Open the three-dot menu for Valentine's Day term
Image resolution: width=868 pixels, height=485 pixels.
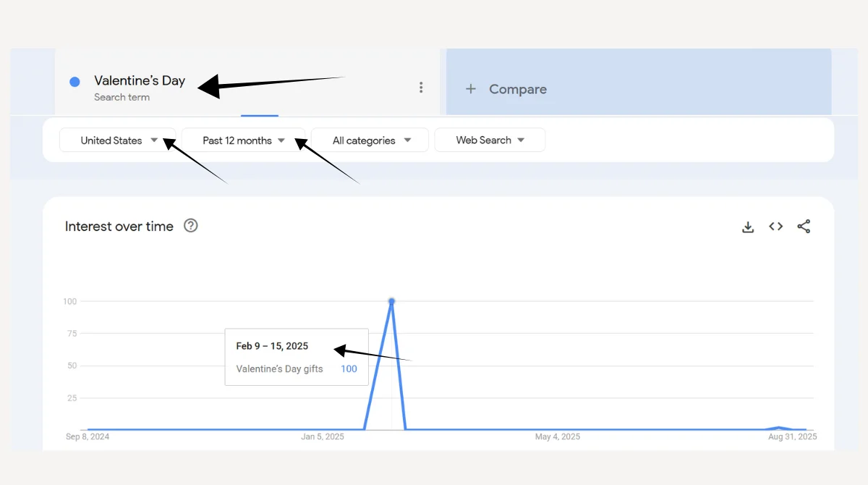tap(421, 88)
